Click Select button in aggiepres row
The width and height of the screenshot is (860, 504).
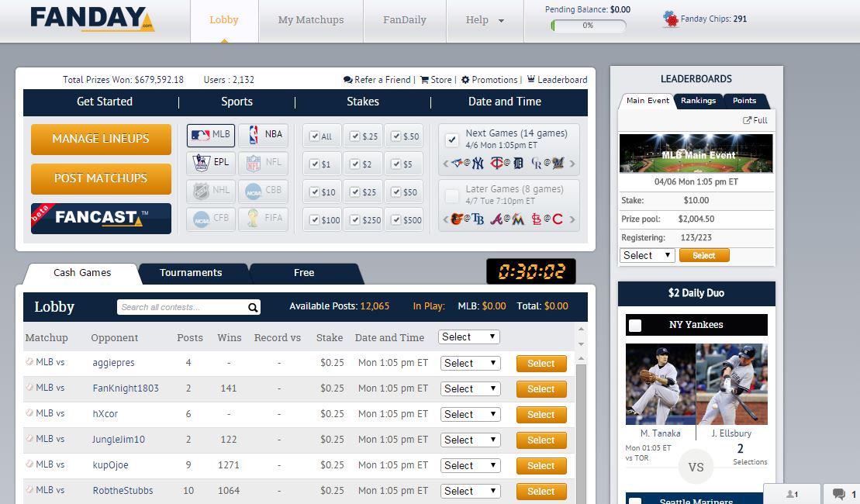541,364
